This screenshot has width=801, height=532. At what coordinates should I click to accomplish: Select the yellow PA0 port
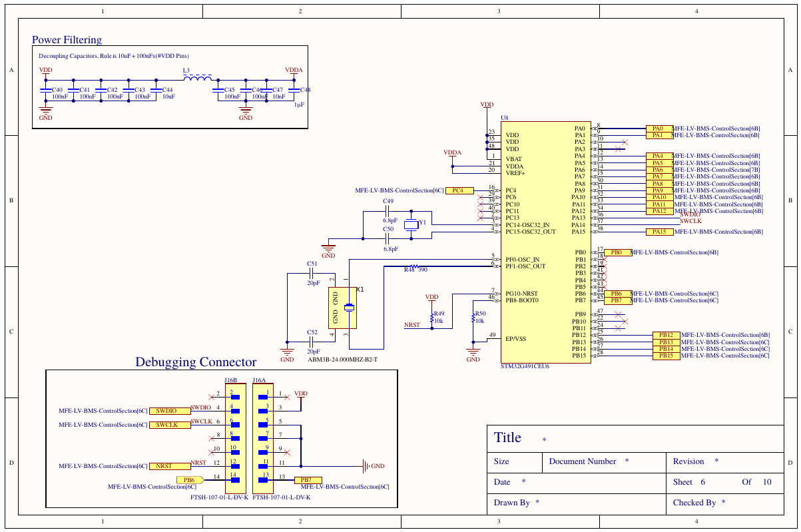pos(659,129)
